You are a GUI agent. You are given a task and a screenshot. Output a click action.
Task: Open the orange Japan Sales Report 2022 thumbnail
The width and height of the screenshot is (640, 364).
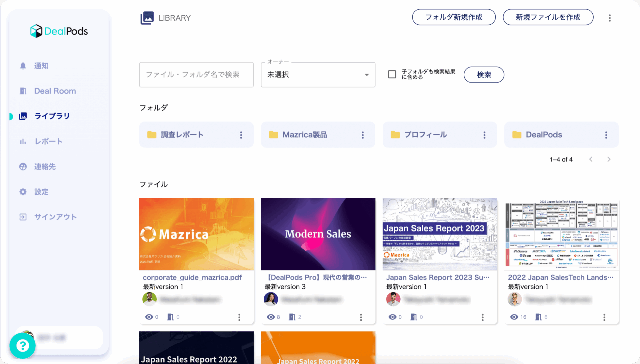tap(318, 347)
